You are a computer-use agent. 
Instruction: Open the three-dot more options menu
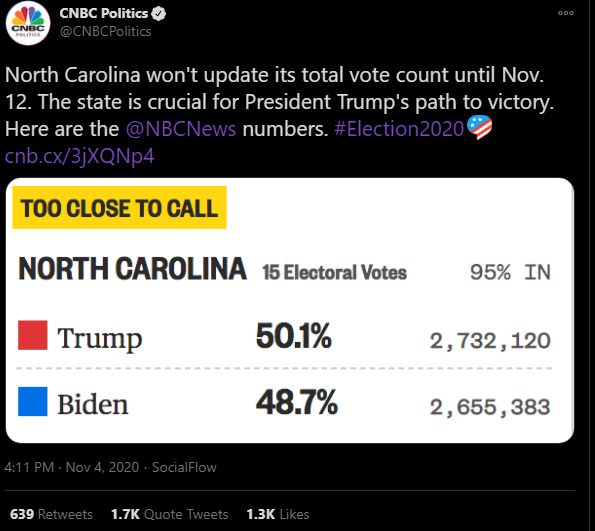tap(565, 13)
